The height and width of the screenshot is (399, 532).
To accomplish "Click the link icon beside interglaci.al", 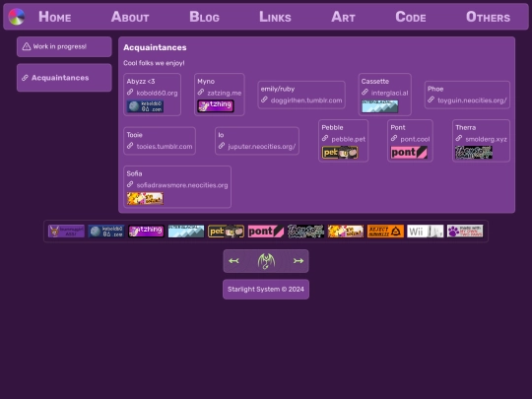I will [x=365, y=93].
